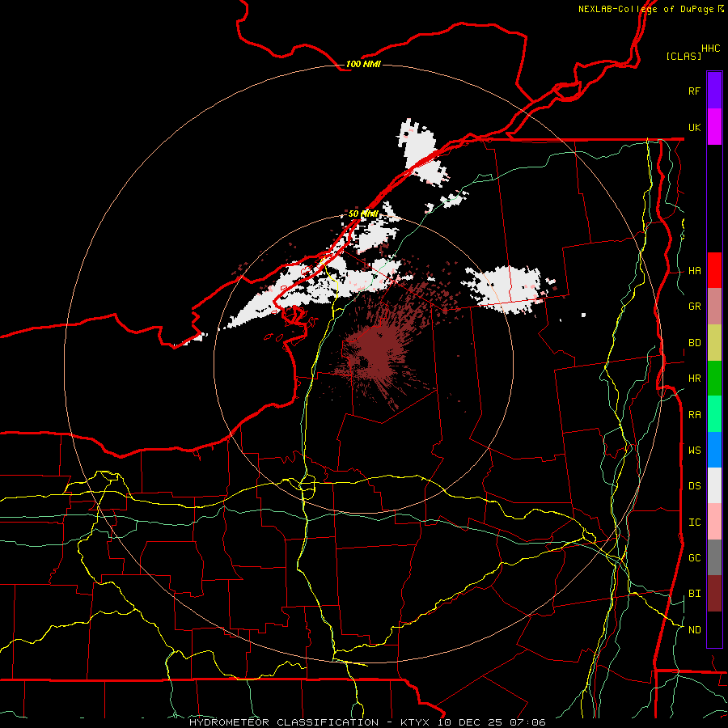
Task: Click the KTYX radar site identifier
Action: pyautogui.click(x=415, y=722)
